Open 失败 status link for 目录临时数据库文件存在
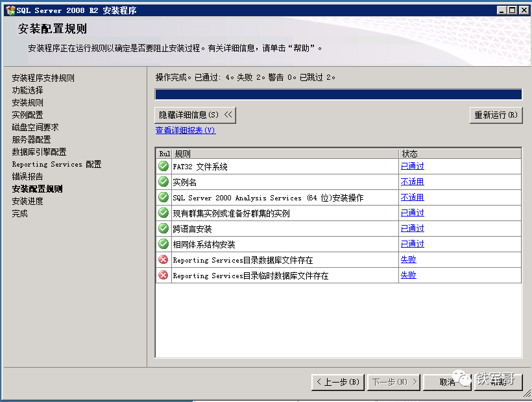Screen dimensions: 532x402 tap(408, 275)
